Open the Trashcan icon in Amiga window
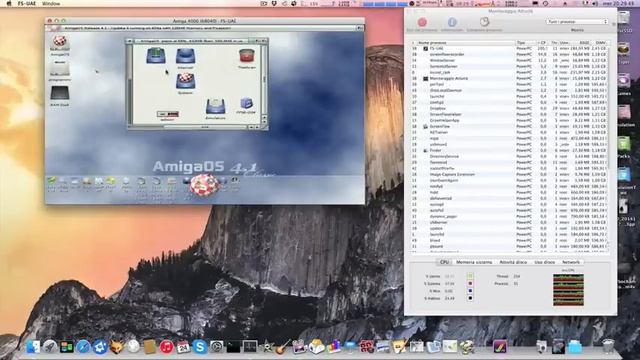 coord(247,57)
